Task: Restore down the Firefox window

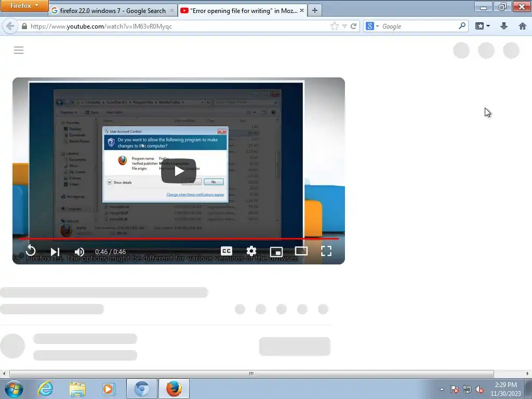Action: pyautogui.click(x=502, y=6)
